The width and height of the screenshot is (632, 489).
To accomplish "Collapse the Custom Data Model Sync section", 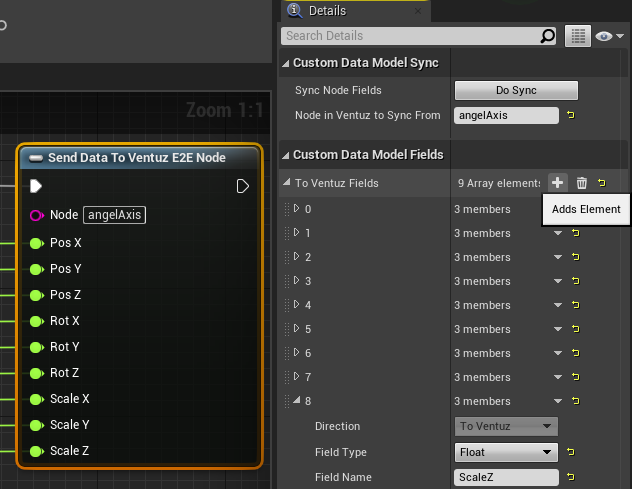I will pos(285,63).
